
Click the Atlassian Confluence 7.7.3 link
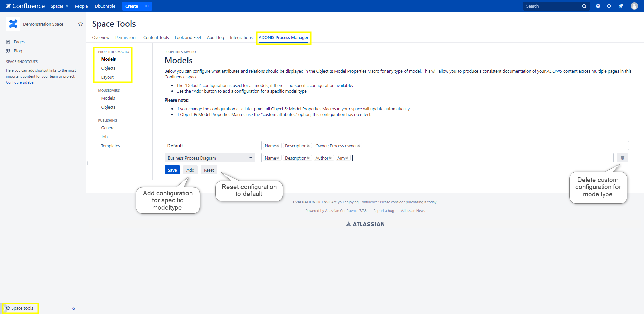click(346, 211)
